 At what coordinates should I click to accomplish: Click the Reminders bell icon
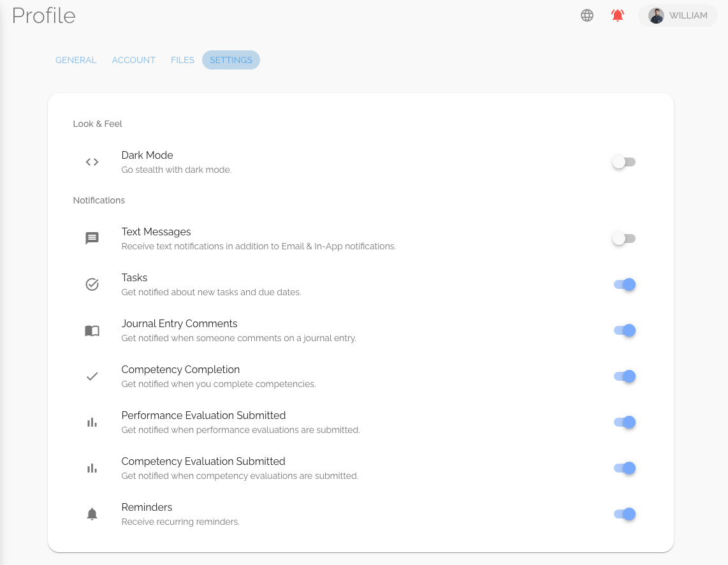tap(92, 514)
